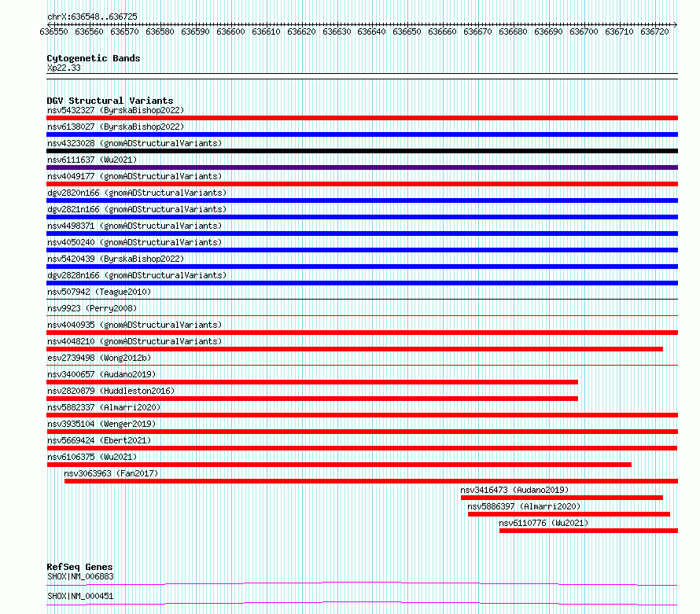The width and height of the screenshot is (700, 614).
Task: Open the nsv6110776 (Wu2021) label
Action: pyautogui.click(x=543, y=523)
